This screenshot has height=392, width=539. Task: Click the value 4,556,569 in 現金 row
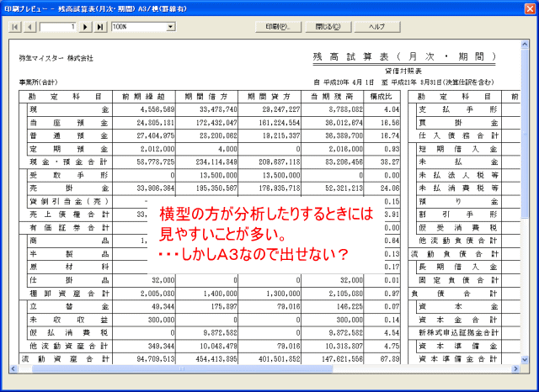pos(157,110)
